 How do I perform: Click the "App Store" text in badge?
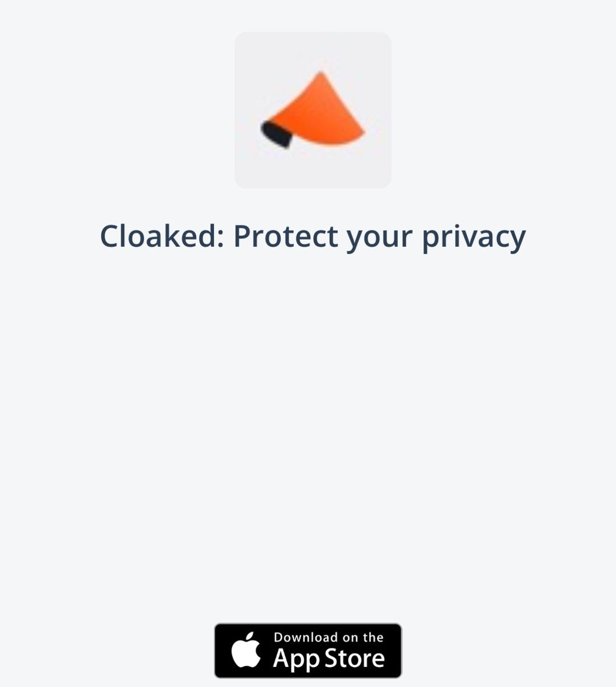click(x=329, y=658)
